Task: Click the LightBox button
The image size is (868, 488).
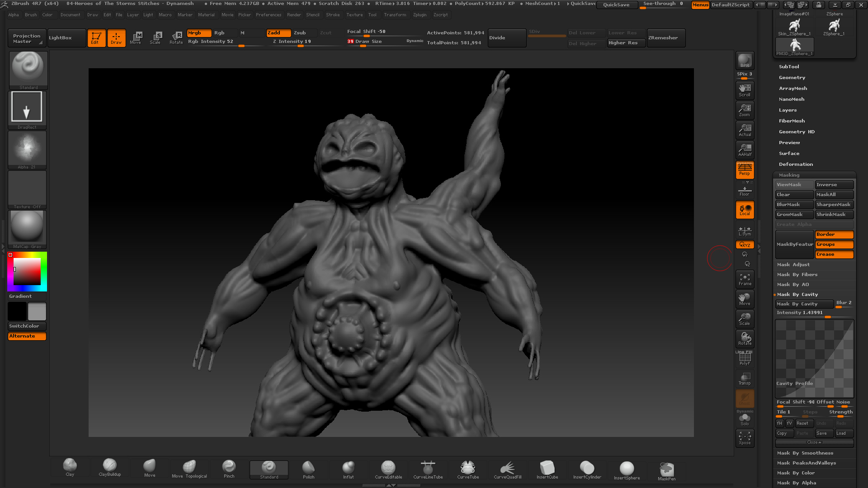Action: [x=66, y=38]
